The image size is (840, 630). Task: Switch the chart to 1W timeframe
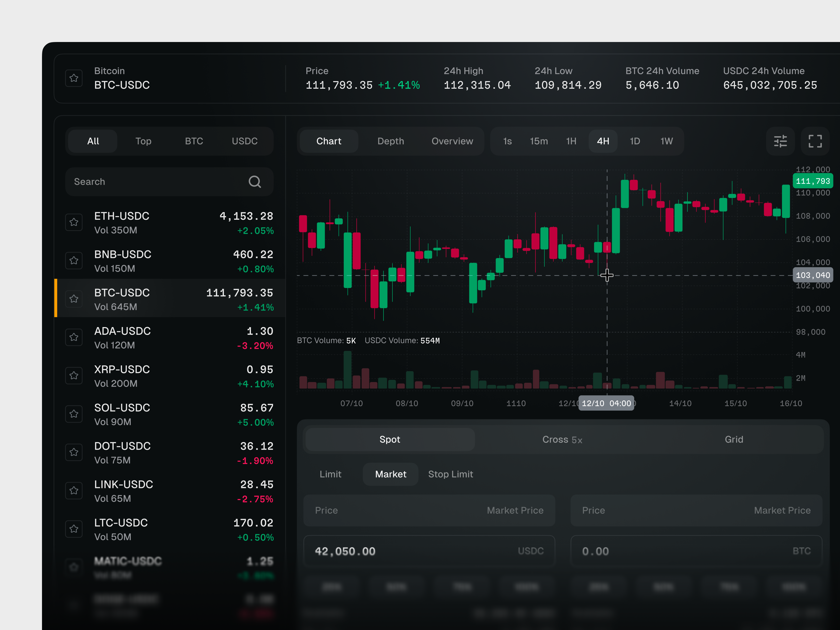(666, 141)
